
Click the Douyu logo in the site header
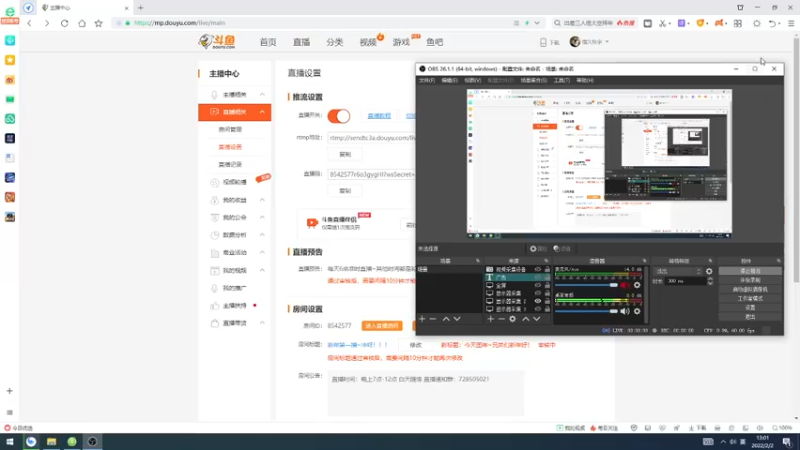(x=218, y=42)
